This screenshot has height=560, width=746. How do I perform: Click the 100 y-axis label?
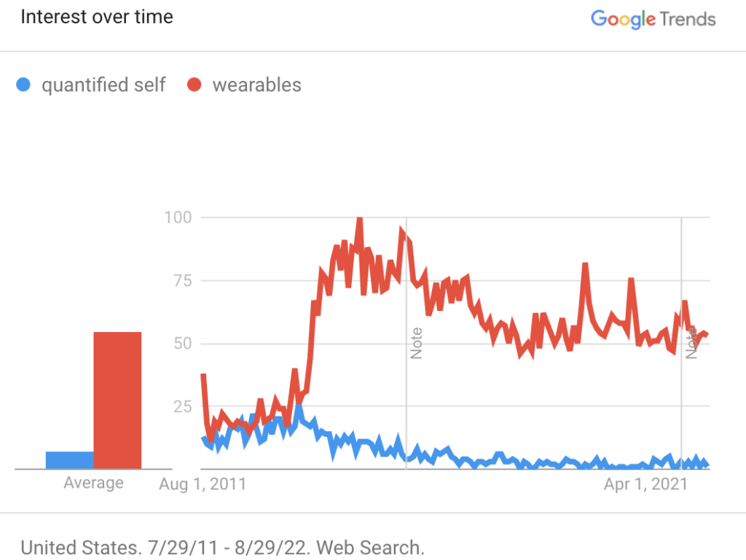(x=177, y=217)
